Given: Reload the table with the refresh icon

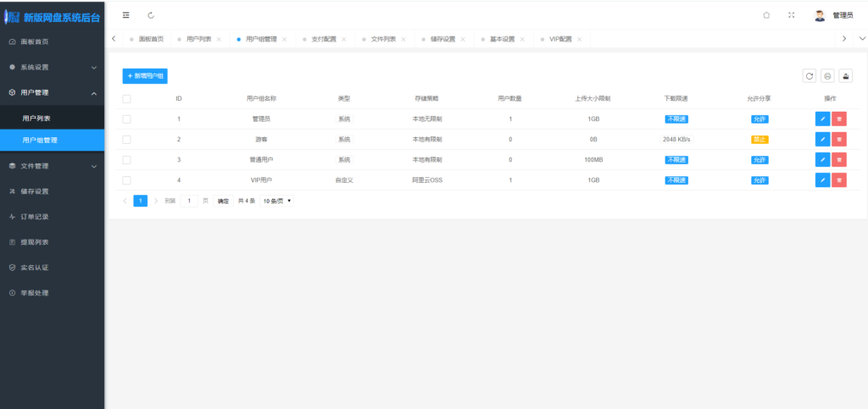Looking at the screenshot, I should pos(810,76).
